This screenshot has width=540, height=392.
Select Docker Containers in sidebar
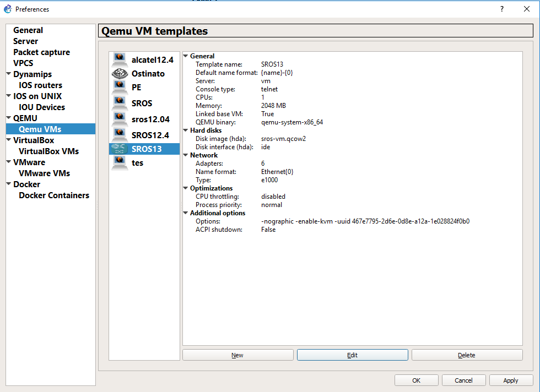[x=54, y=195]
